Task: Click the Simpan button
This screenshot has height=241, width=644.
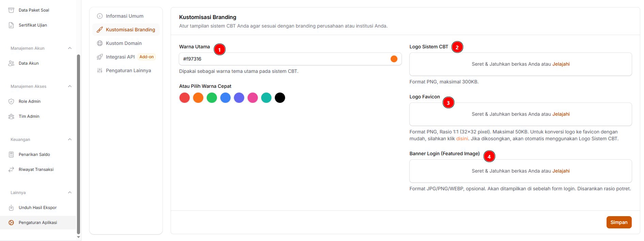Action: point(619,222)
